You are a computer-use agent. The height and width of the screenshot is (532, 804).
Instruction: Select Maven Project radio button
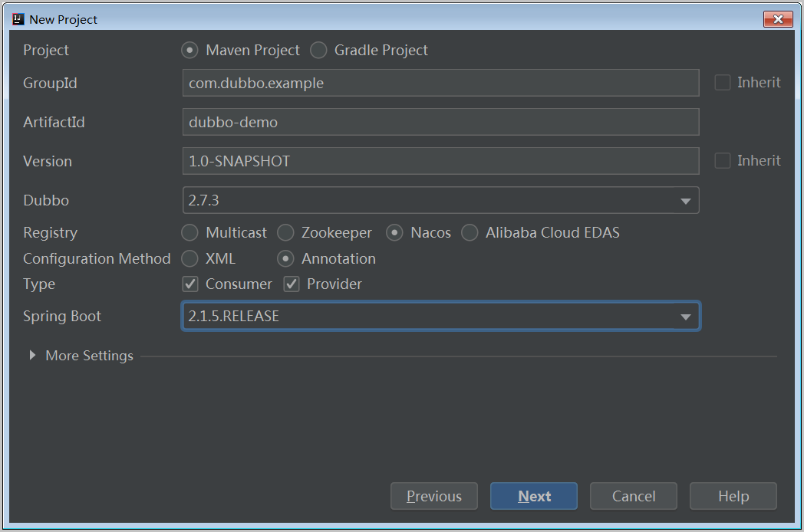coord(189,51)
